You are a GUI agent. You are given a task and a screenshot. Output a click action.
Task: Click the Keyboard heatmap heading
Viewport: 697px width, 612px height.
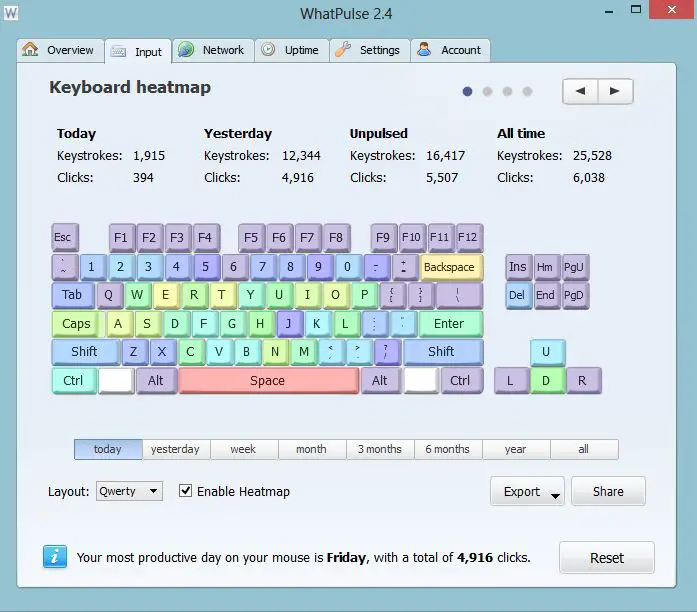click(x=130, y=88)
